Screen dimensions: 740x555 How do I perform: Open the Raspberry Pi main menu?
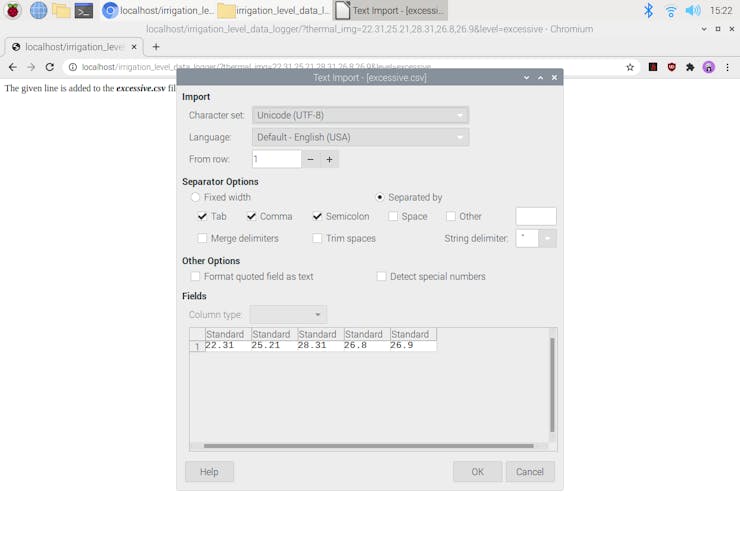[x=13, y=10]
